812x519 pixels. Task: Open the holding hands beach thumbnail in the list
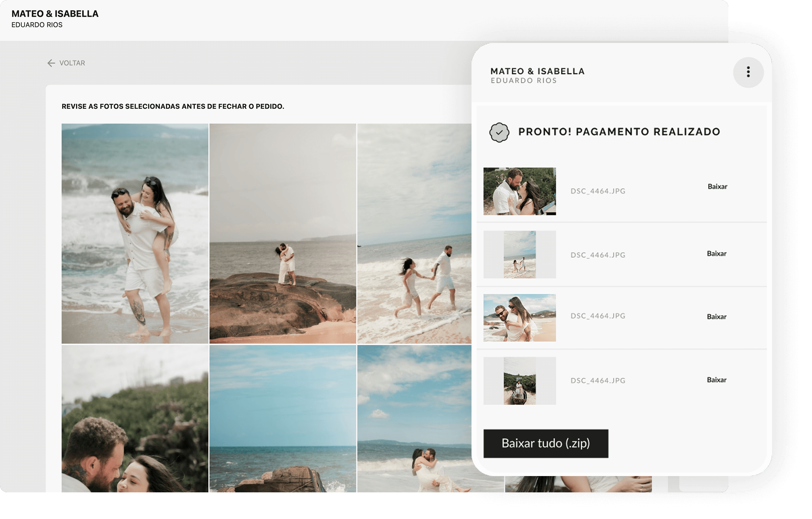[x=519, y=254]
